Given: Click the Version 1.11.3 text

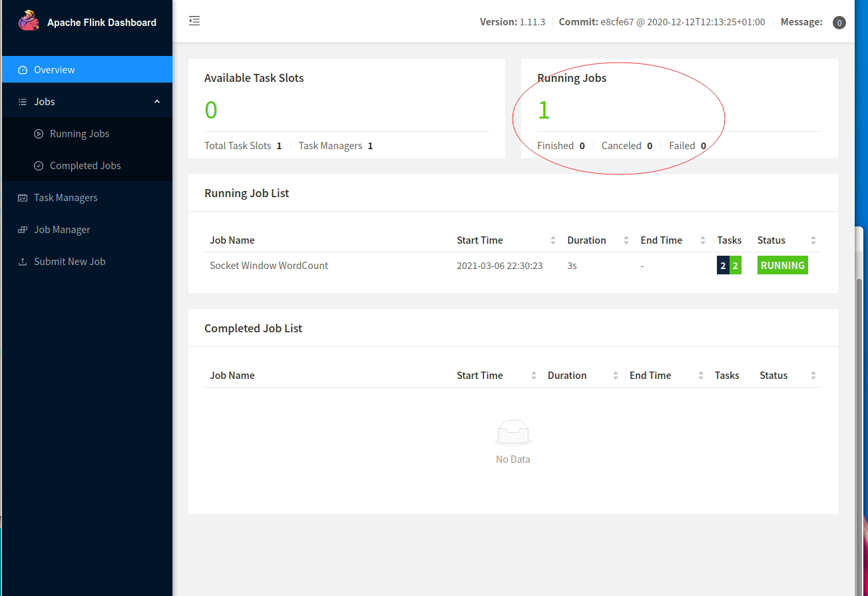Looking at the screenshot, I should [513, 22].
